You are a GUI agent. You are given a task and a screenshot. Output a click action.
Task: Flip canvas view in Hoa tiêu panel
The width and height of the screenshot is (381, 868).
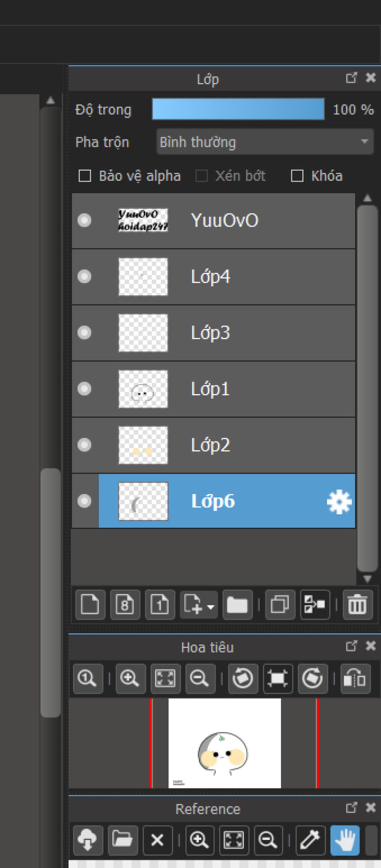point(355,678)
